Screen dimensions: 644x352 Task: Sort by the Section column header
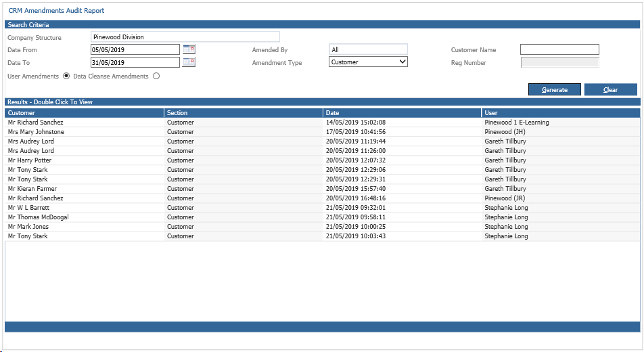(243, 112)
